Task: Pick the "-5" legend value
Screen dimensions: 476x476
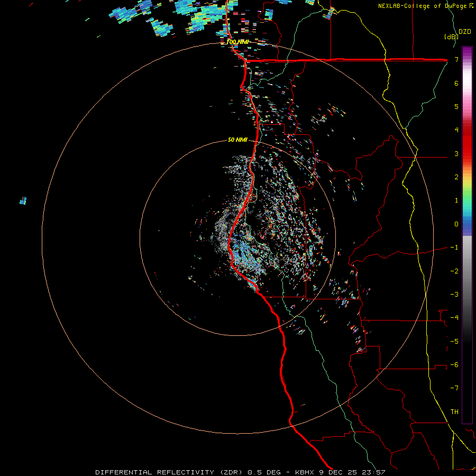Action: click(454, 341)
